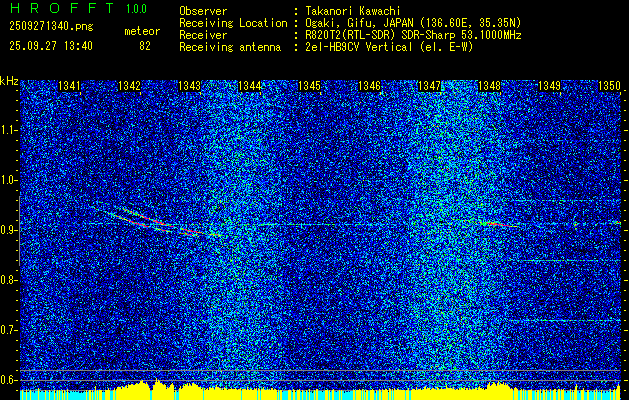Click the 'Receiving Location' field label
Image resolution: width=629 pixels, height=400 pixels.
[x=233, y=23]
